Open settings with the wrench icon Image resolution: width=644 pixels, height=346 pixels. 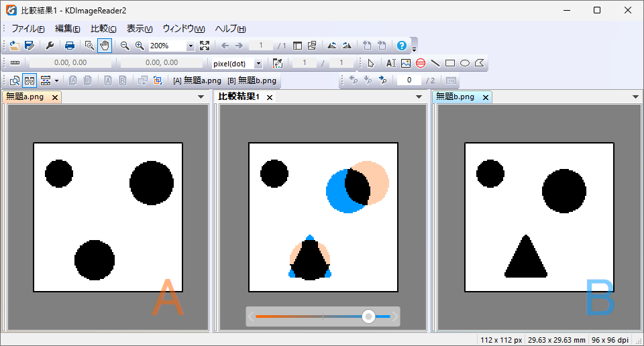pos(50,46)
